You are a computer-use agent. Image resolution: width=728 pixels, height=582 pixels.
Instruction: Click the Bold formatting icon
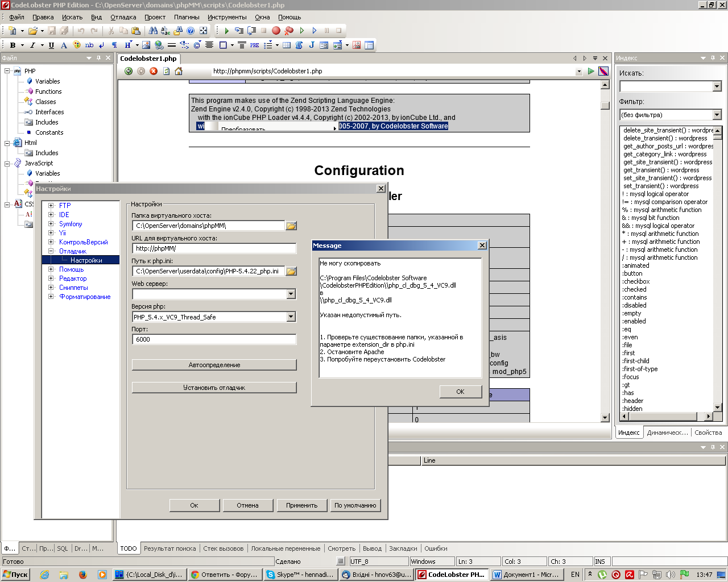point(13,45)
